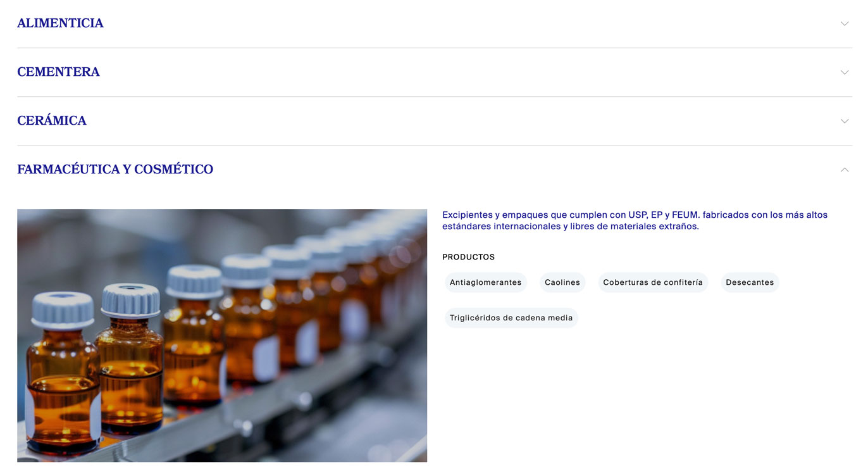Open the CEMENTERA accordion heading

[58, 72]
